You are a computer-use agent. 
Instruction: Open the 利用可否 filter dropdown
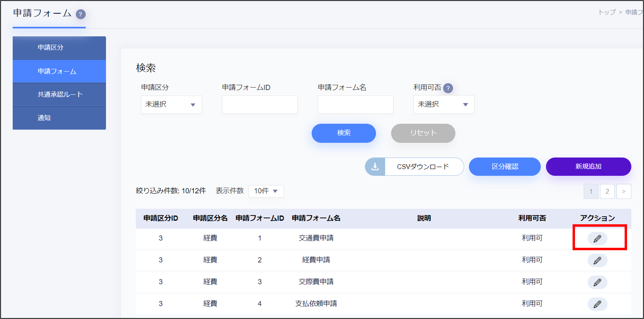click(x=444, y=105)
